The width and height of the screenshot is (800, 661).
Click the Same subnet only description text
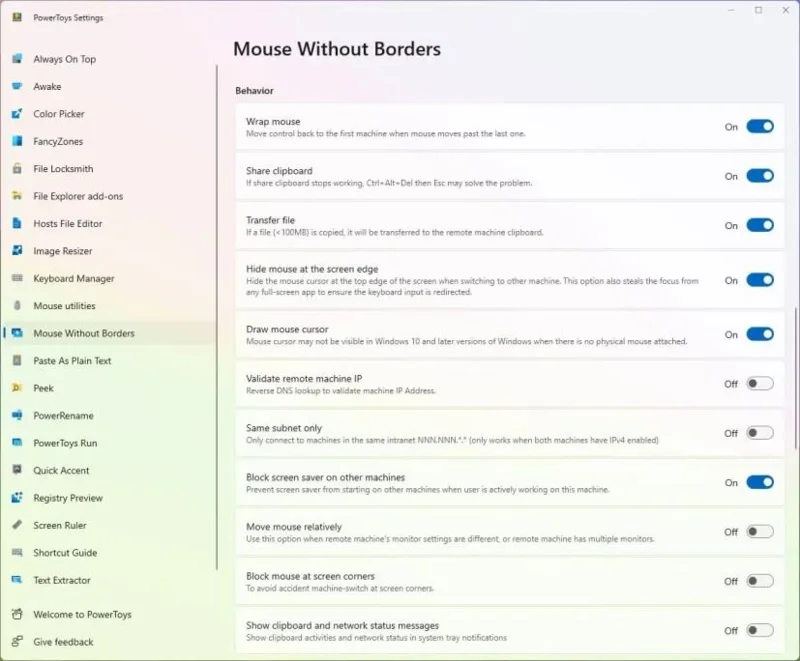pyautogui.click(x=452, y=440)
